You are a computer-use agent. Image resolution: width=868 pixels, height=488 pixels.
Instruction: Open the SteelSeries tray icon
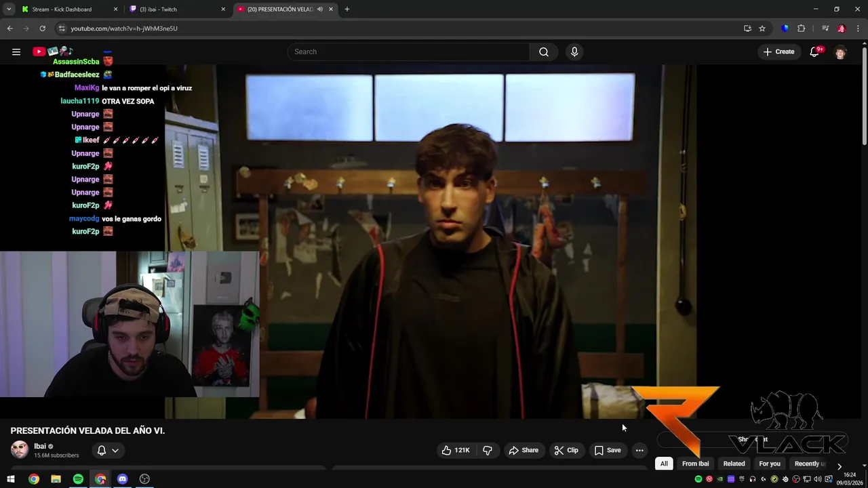pos(785,479)
